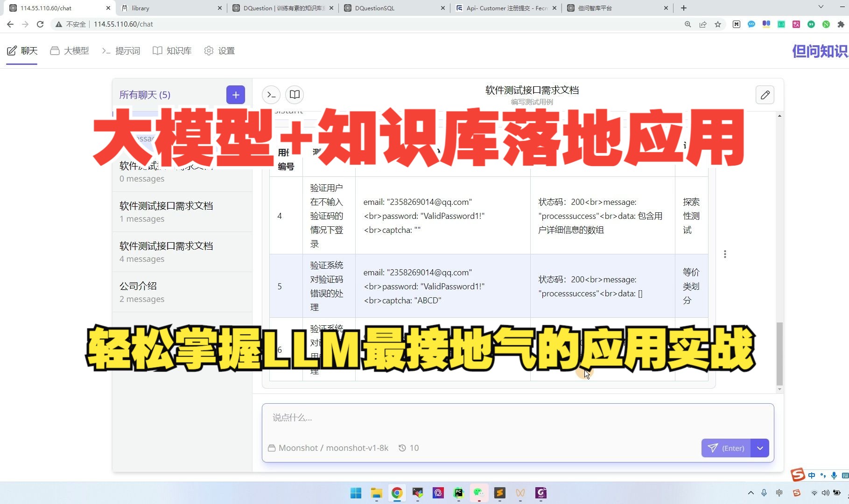Open the three-dot menu beside the message
849x504 pixels.
pos(725,254)
